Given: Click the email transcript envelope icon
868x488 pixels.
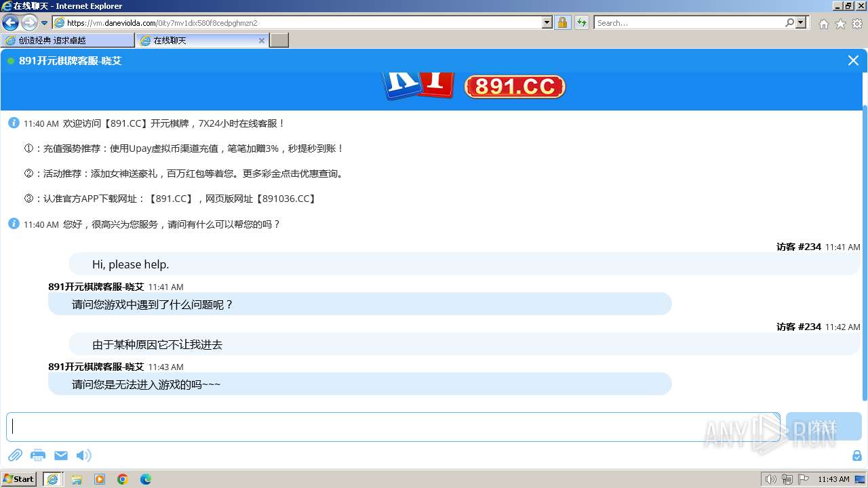Looking at the screenshot, I should pyautogui.click(x=61, y=455).
